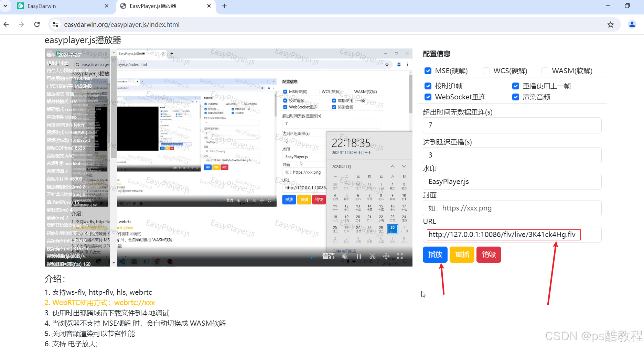Toggle the 渲染音频 checkbox
Screen dimensions: 644x347
click(516, 97)
